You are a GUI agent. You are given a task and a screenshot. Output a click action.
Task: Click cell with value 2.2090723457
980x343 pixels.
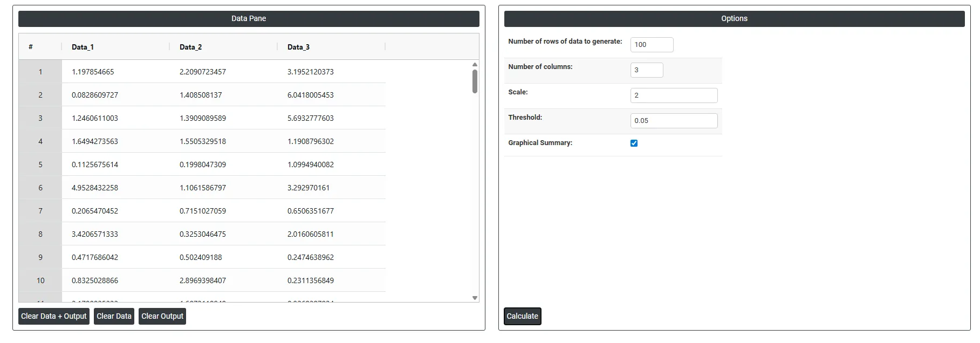tap(224, 72)
